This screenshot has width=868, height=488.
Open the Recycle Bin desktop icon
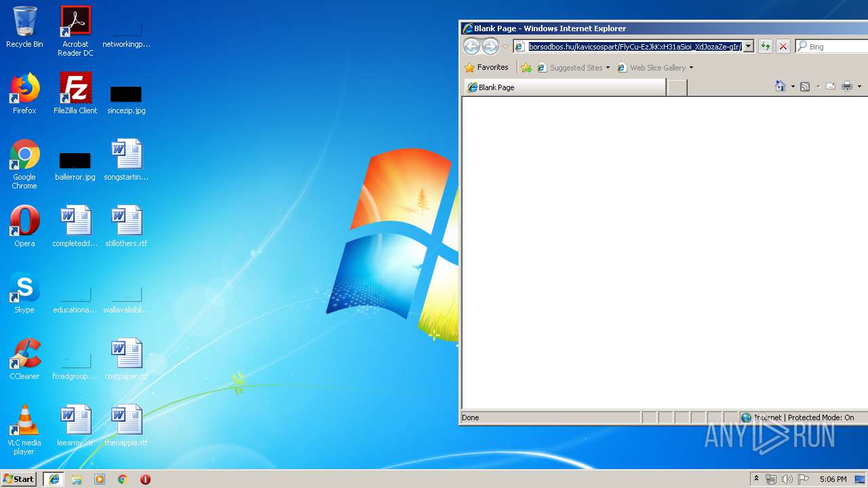click(x=24, y=27)
